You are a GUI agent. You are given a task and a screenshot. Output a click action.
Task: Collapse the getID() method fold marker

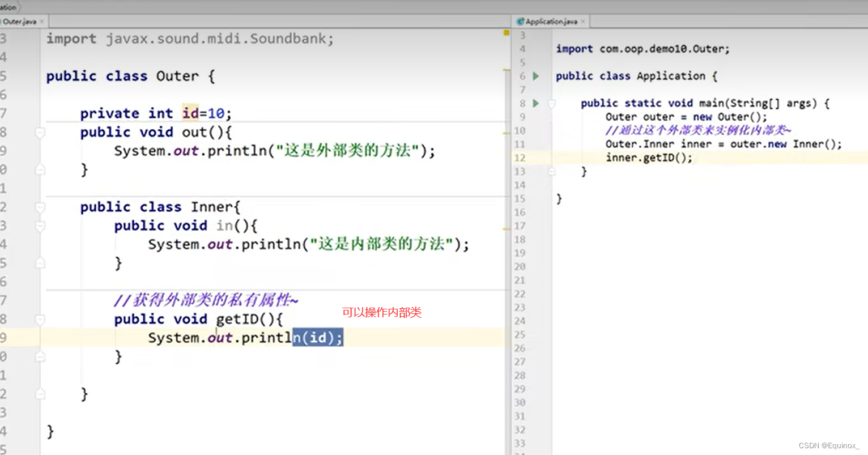click(x=40, y=320)
